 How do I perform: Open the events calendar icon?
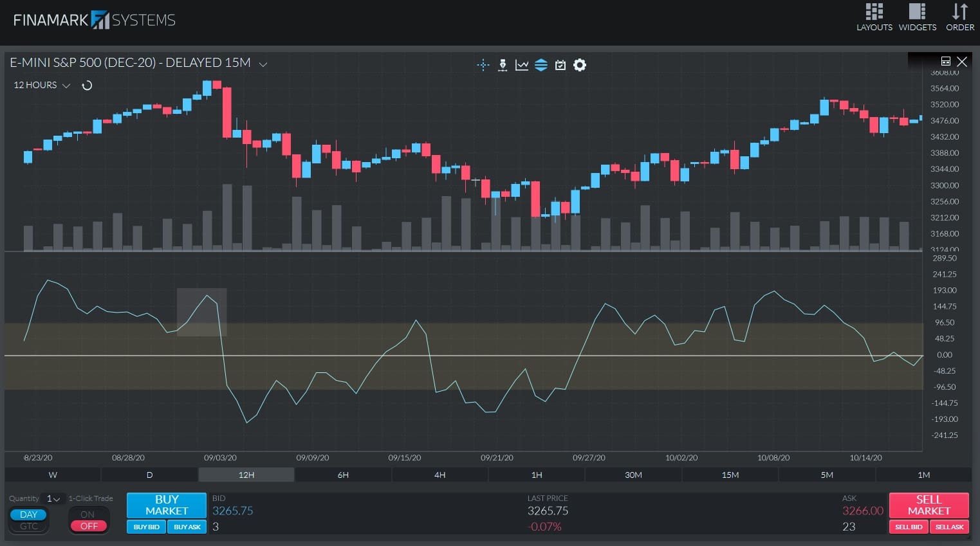[x=560, y=64]
